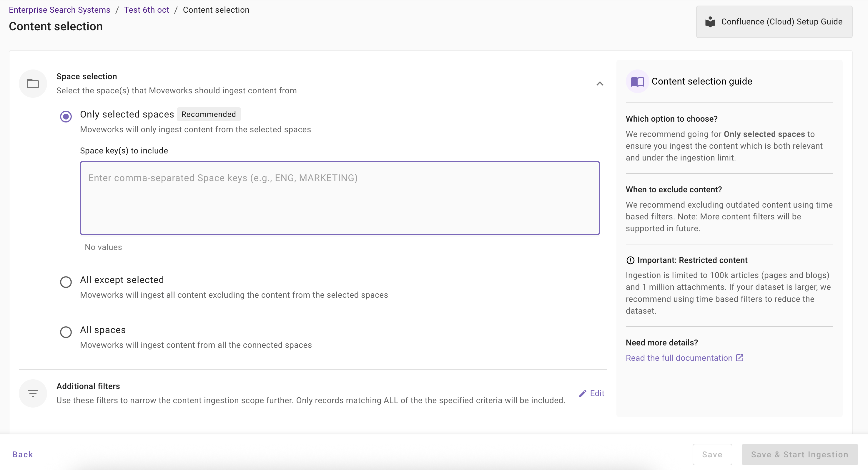Click the Setup Guide reader icon
This screenshot has width=868, height=470.
[710, 22]
